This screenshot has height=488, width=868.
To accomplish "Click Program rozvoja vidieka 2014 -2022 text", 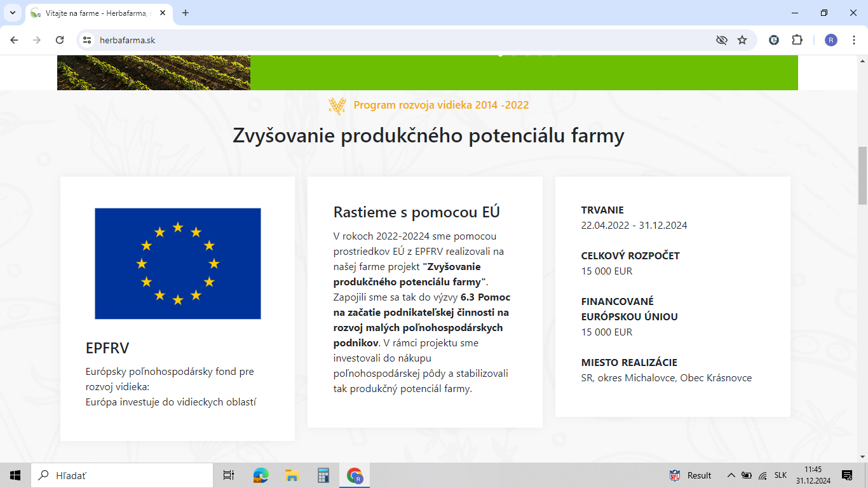I will 441,105.
